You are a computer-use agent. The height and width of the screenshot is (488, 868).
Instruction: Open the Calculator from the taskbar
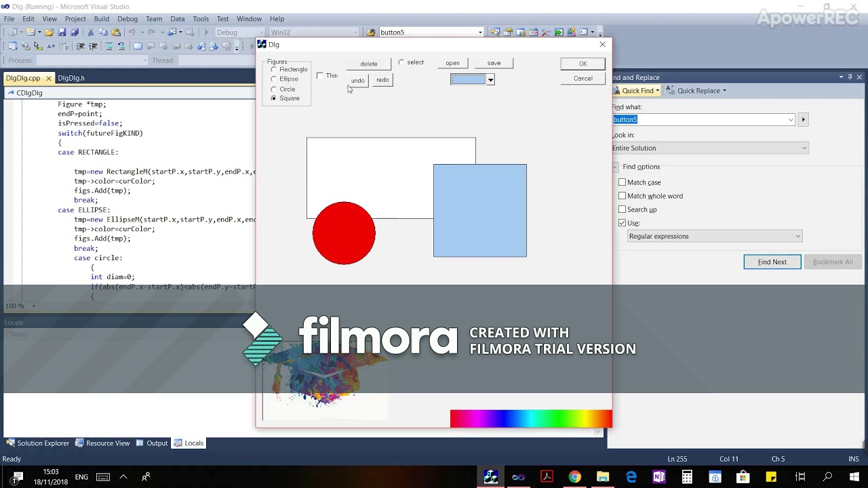point(687,477)
